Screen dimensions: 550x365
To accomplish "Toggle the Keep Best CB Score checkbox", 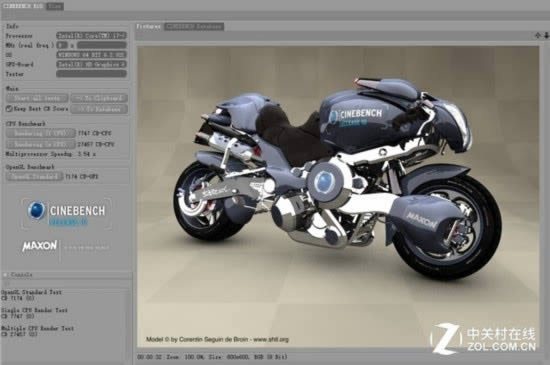I will pos(9,109).
